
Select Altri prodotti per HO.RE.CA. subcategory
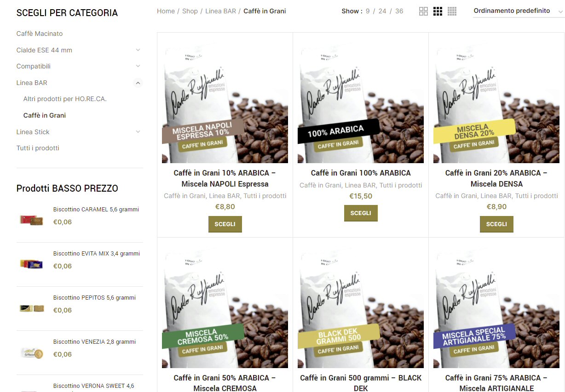pyautogui.click(x=65, y=99)
